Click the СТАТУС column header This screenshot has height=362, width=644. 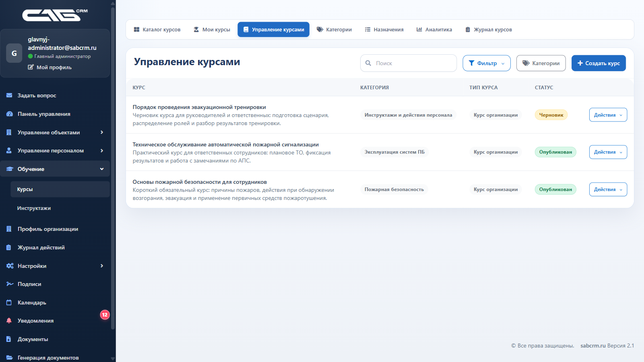click(544, 87)
